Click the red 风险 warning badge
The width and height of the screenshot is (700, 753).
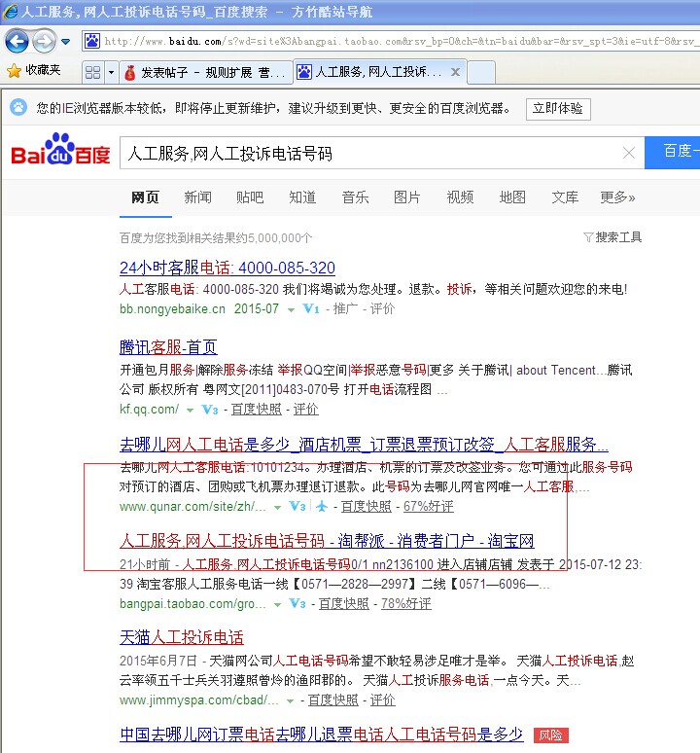(x=551, y=735)
